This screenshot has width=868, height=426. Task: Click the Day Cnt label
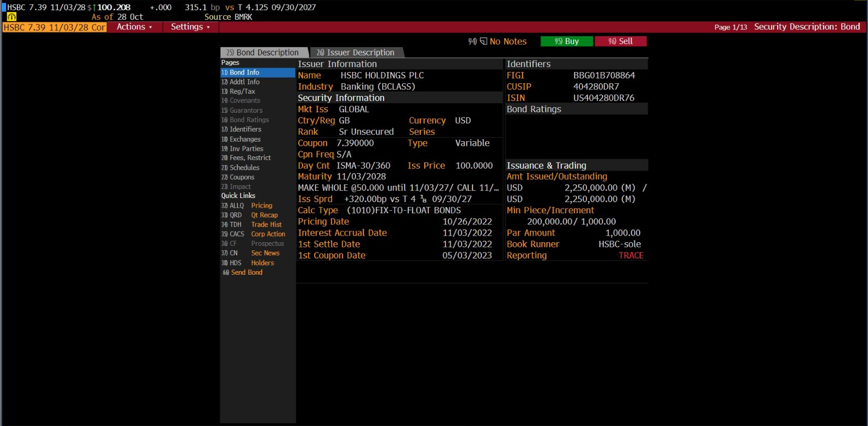coord(314,166)
